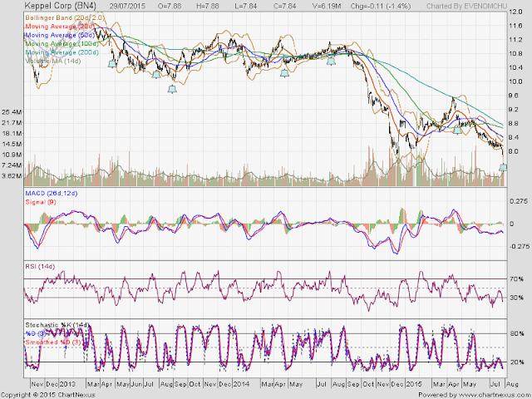Select the Bollinger Band (20d, 2.0) legend
This screenshot has height=399, width=532.
65,17
